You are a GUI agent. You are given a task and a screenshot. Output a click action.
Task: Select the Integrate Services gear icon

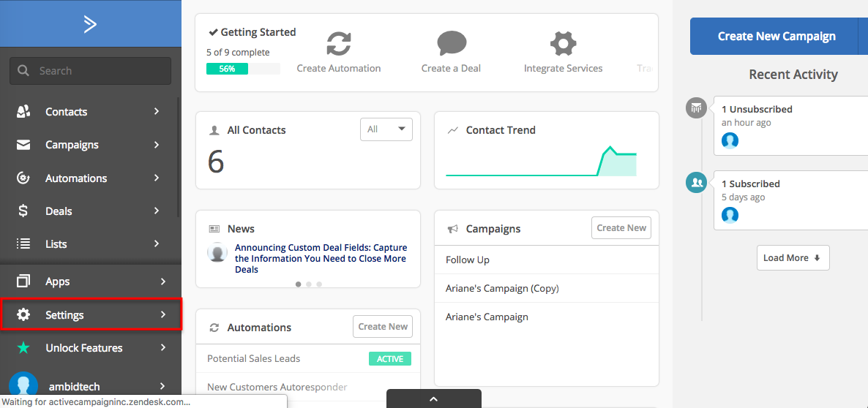pos(563,44)
